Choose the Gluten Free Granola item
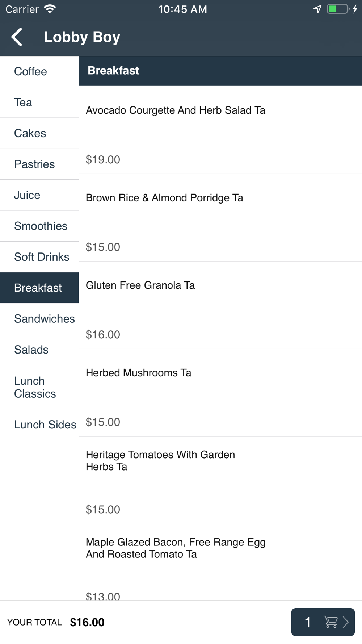 point(220,305)
